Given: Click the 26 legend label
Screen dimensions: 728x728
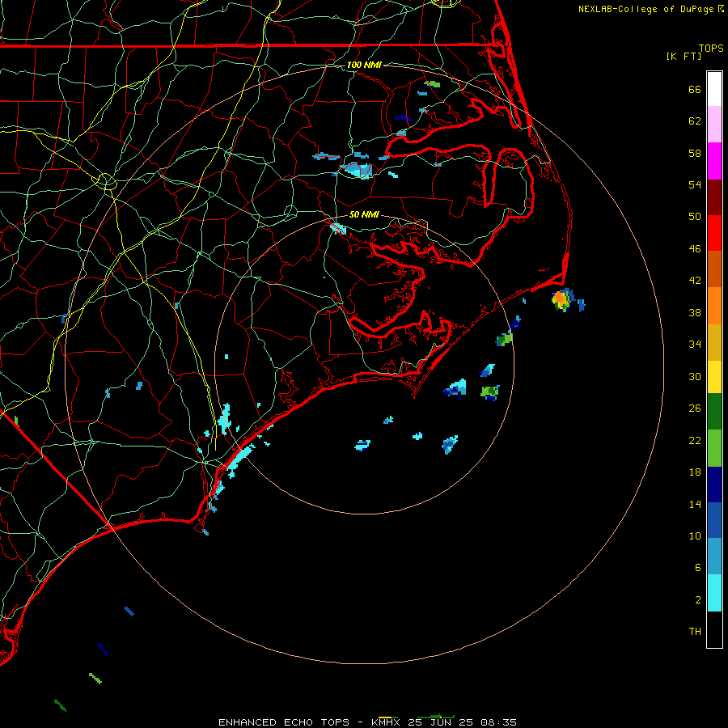Looking at the screenshot, I should [695, 408].
